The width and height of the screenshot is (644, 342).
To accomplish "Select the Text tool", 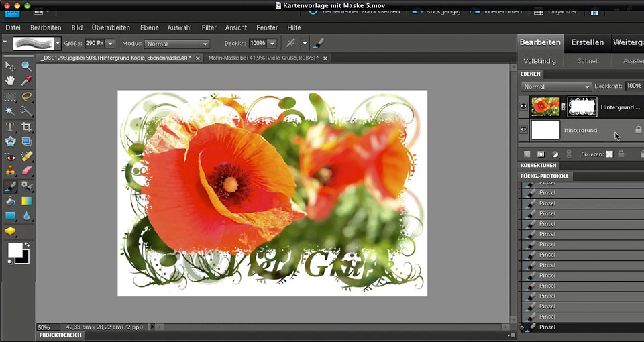I will (x=10, y=127).
